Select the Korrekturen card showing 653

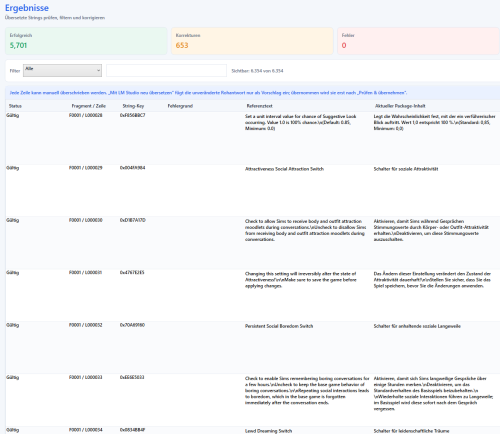[x=252, y=41]
